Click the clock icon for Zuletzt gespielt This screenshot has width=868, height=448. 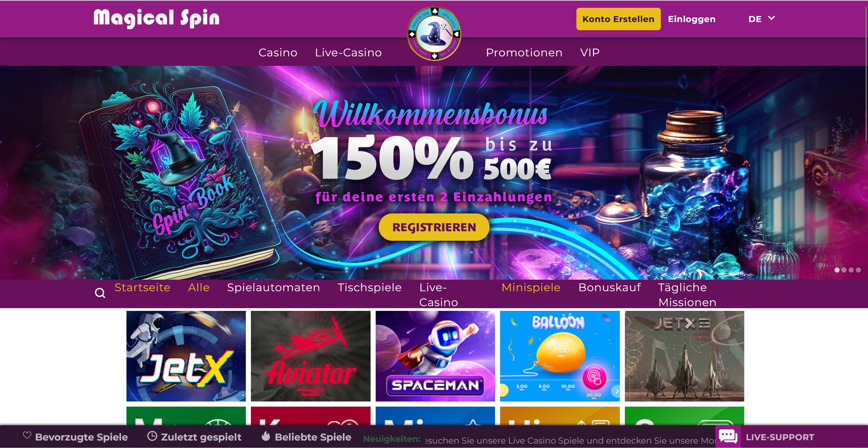pyautogui.click(x=152, y=436)
